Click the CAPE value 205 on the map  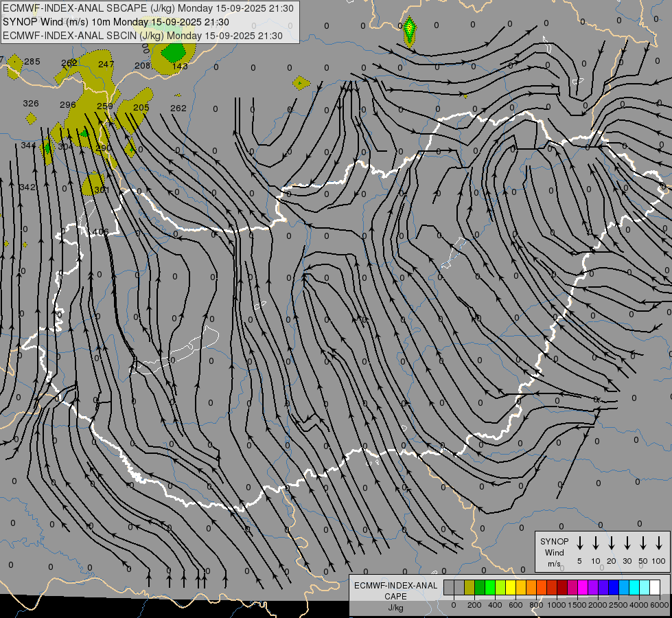(x=141, y=107)
